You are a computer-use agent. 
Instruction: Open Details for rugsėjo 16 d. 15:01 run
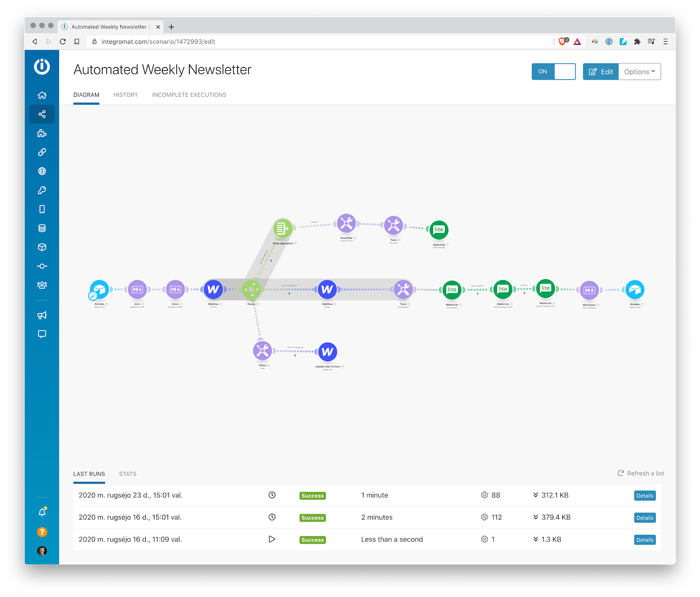(645, 518)
